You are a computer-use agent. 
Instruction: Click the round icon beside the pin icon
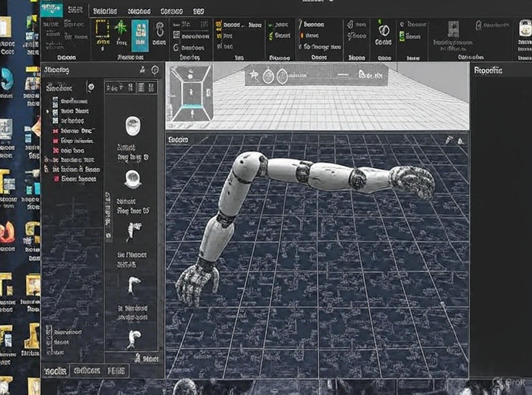(155, 70)
